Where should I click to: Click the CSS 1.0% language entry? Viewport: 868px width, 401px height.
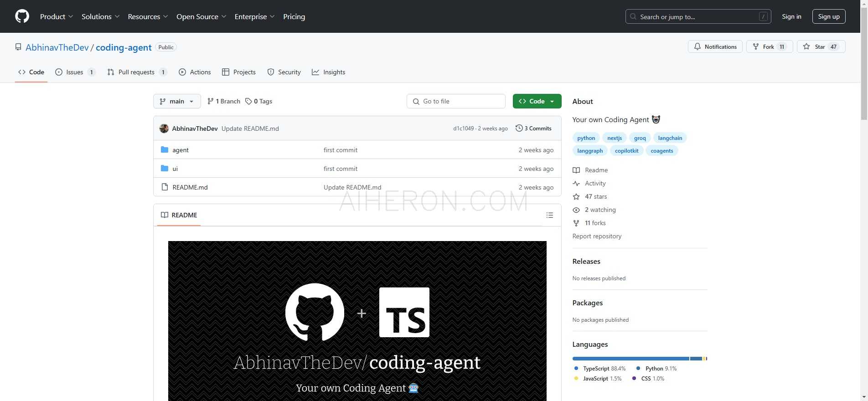[648, 378]
